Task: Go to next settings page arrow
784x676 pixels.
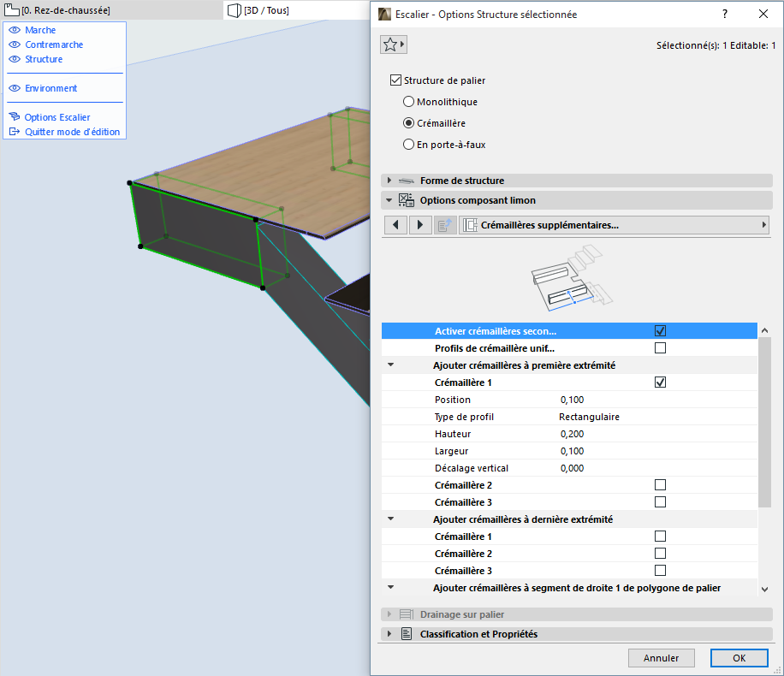Action: (x=420, y=225)
